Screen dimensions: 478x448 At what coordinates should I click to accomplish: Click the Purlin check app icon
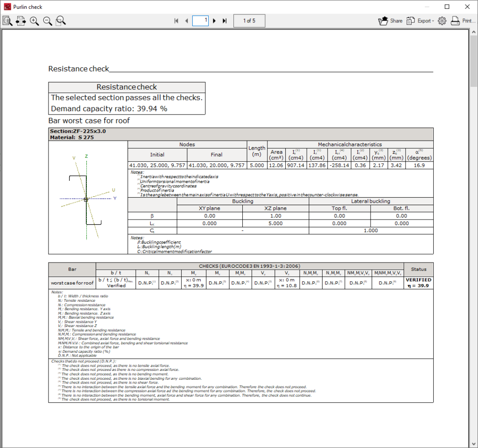(7, 7)
